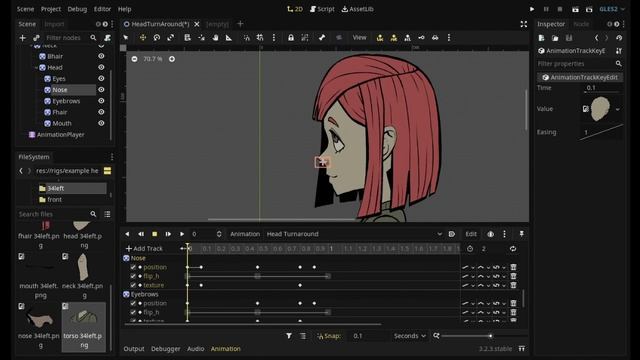
Task: Open the GLES2 renderer dropdown
Action: (612, 9)
